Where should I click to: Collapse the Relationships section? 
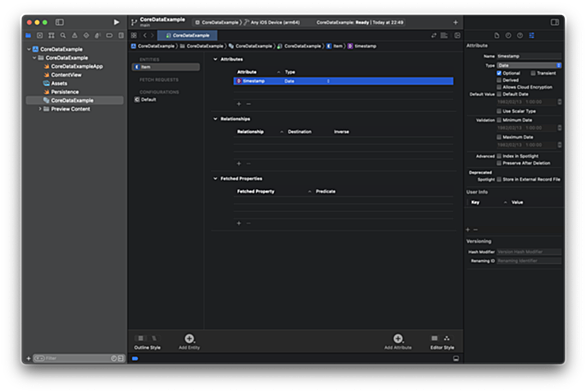pos(215,119)
